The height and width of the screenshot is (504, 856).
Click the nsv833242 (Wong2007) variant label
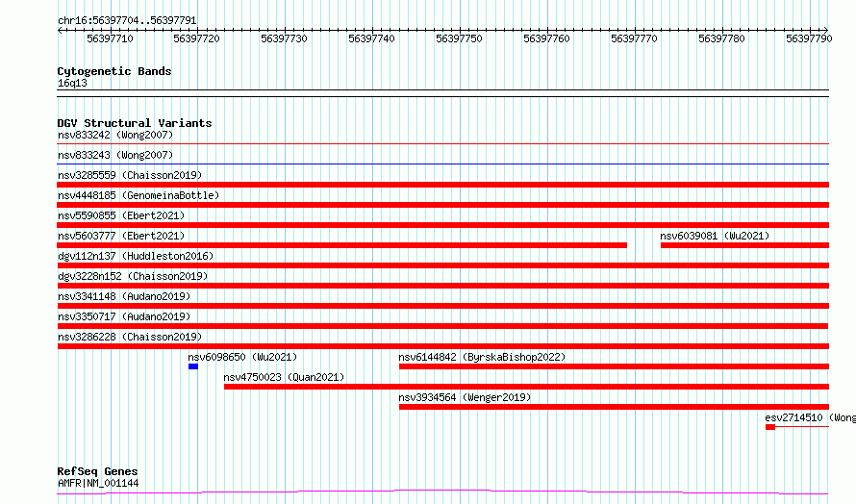(x=115, y=135)
